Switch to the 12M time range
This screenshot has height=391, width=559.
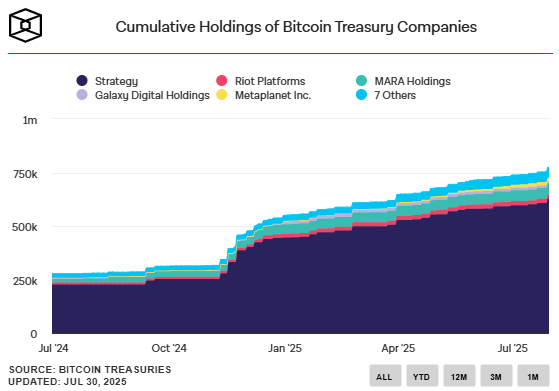click(x=459, y=376)
